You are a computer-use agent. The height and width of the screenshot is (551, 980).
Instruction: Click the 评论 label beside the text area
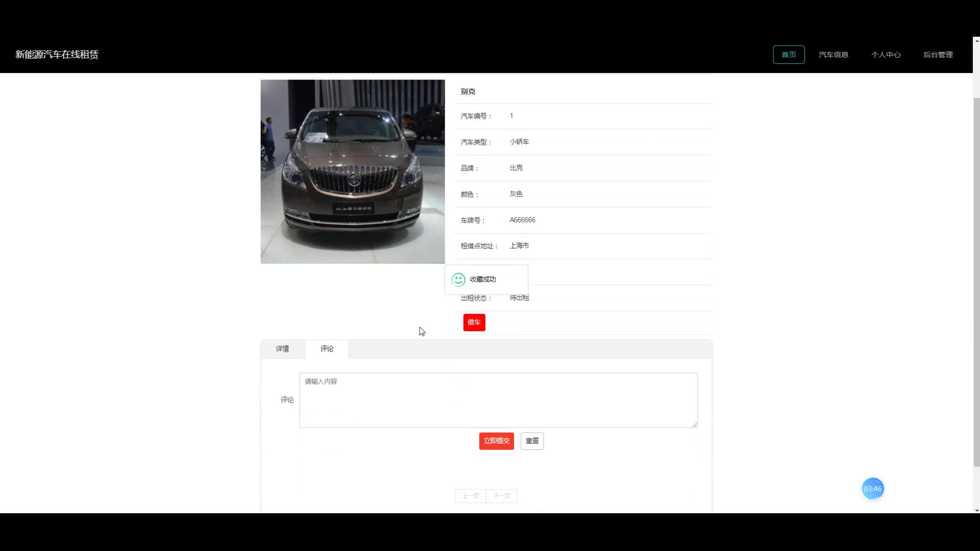click(287, 400)
